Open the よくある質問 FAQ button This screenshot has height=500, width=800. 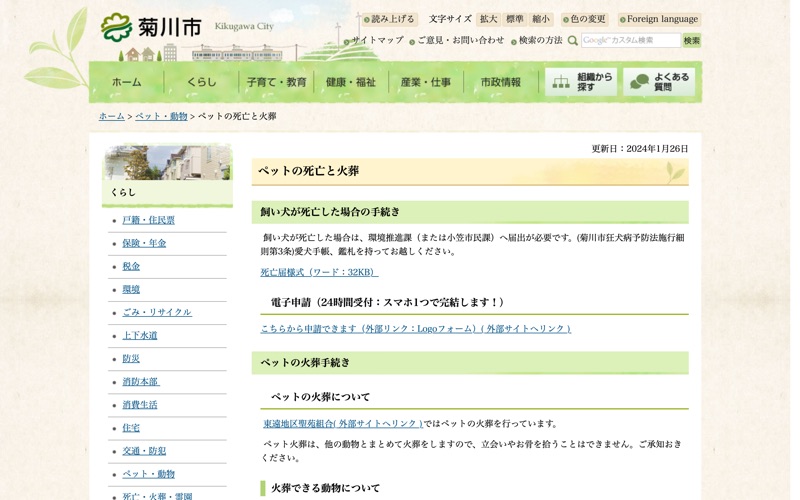tap(659, 82)
